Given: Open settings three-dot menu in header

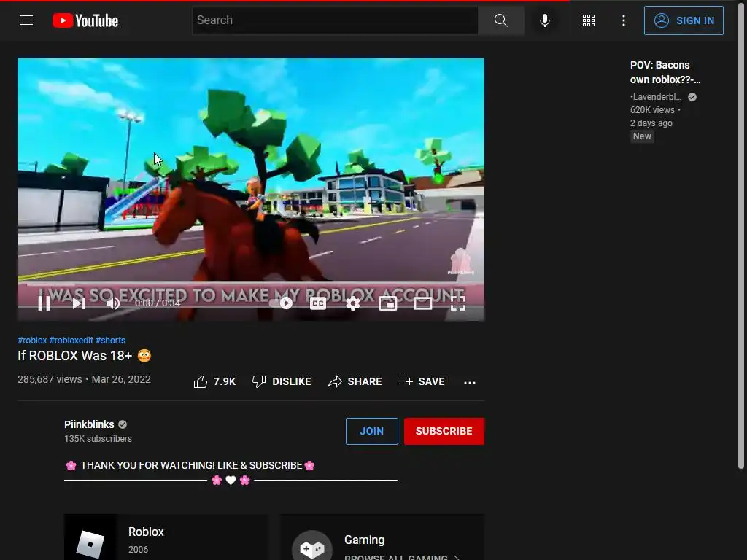Looking at the screenshot, I should click(x=623, y=20).
